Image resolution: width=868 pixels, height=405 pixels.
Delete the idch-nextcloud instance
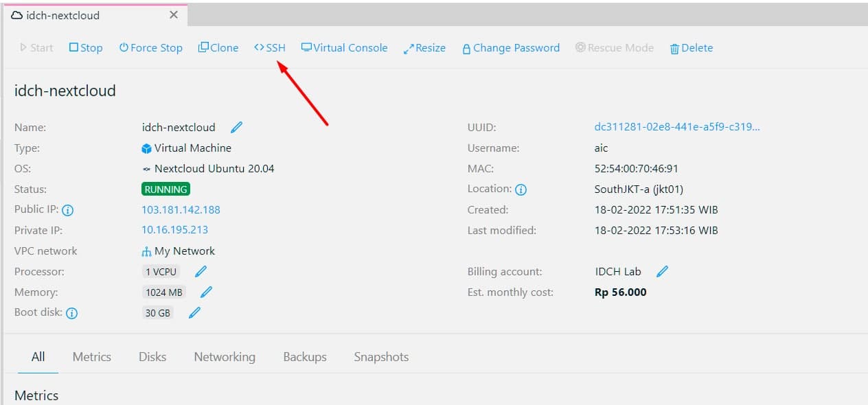(691, 48)
